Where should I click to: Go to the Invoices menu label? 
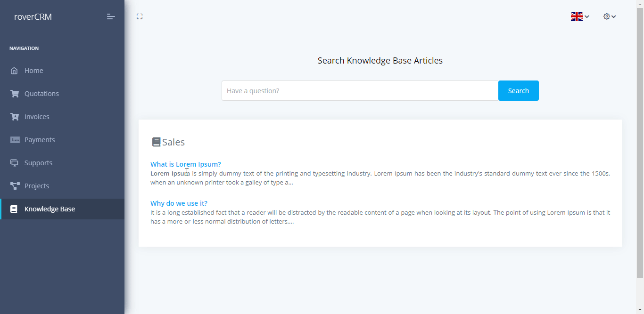(x=37, y=117)
